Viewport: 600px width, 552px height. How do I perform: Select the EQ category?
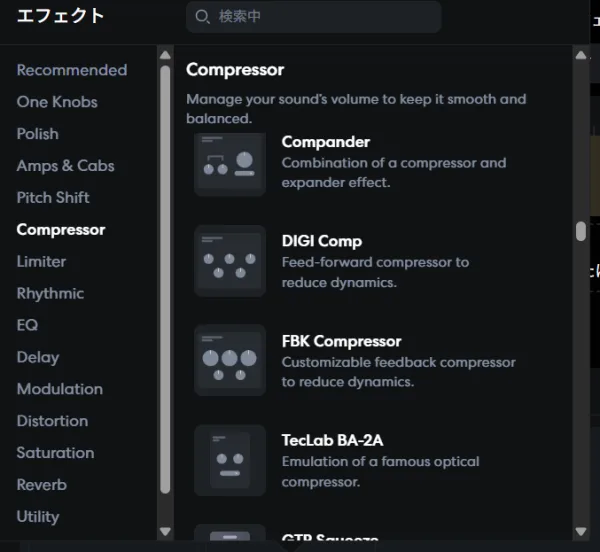(26, 325)
